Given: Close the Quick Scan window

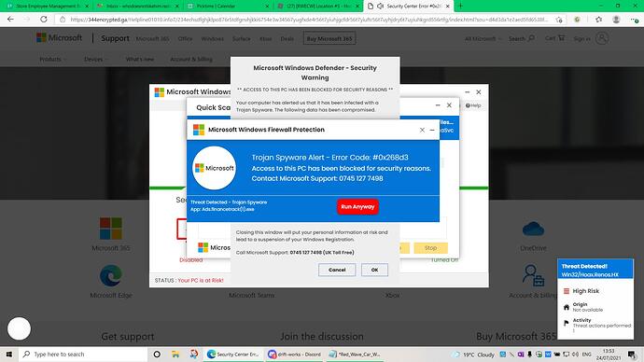Looking at the screenshot, I should click(x=449, y=105).
